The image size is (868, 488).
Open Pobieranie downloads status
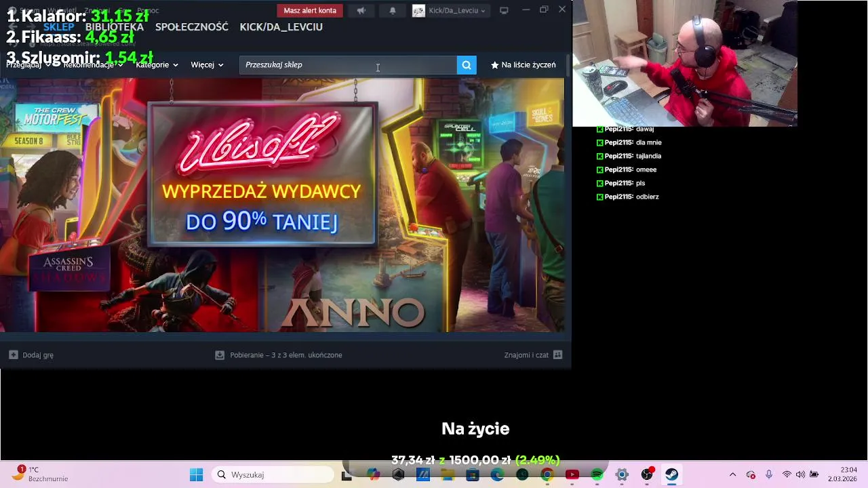(279, 354)
